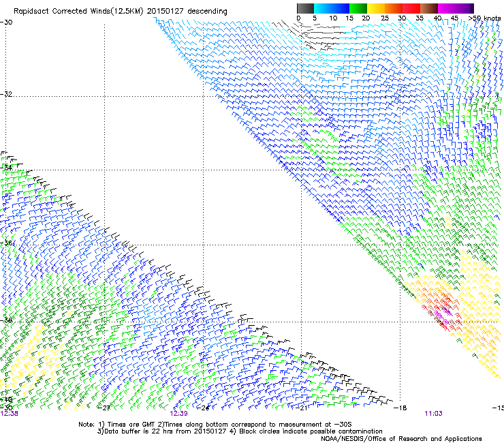The width and height of the screenshot is (504, 443).
Task: Click the magenta high-wind barbs cluster
Action: pyautogui.click(x=443, y=315)
